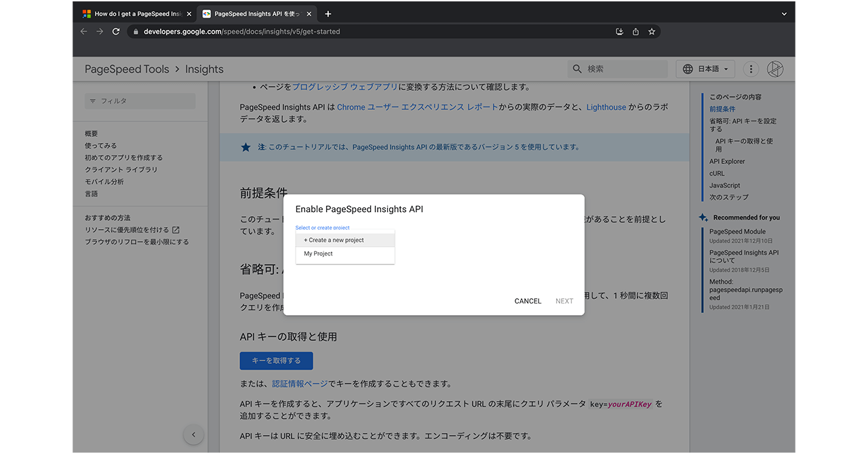Image resolution: width=868 pixels, height=454 pixels.
Task: Click the blue キーを取得する button
Action: 276,360
